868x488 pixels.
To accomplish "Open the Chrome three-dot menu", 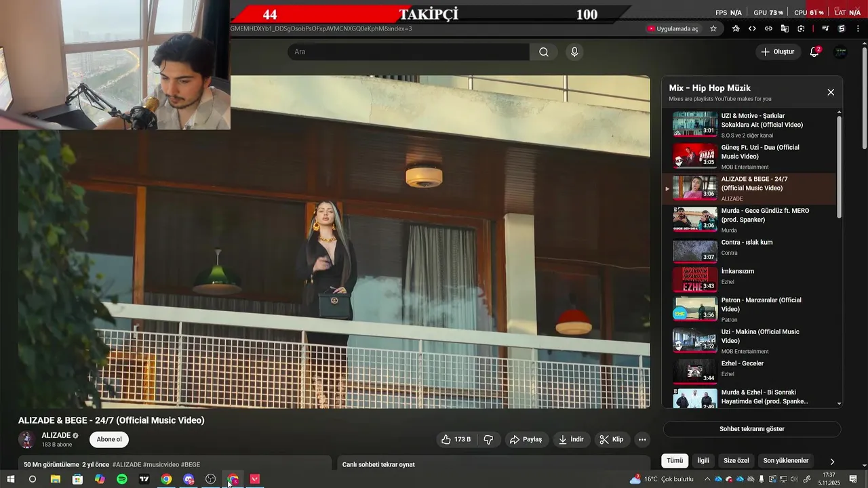I will [x=859, y=28].
